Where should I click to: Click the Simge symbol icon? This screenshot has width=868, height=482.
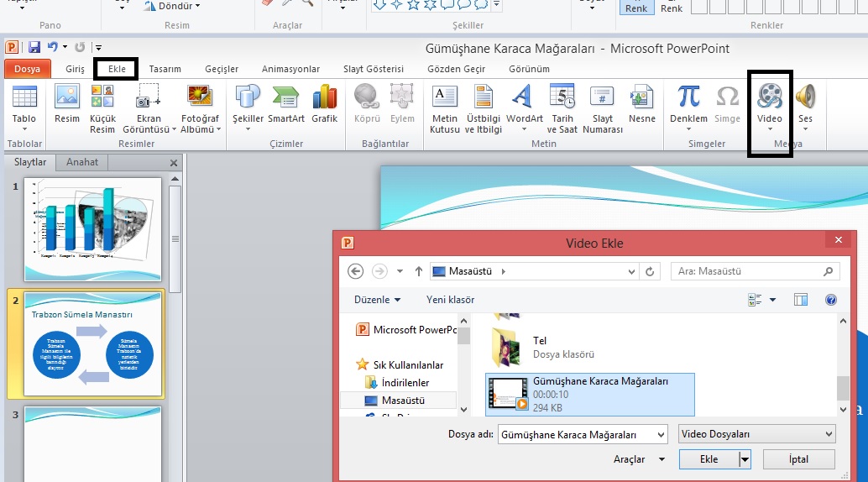pyautogui.click(x=727, y=104)
